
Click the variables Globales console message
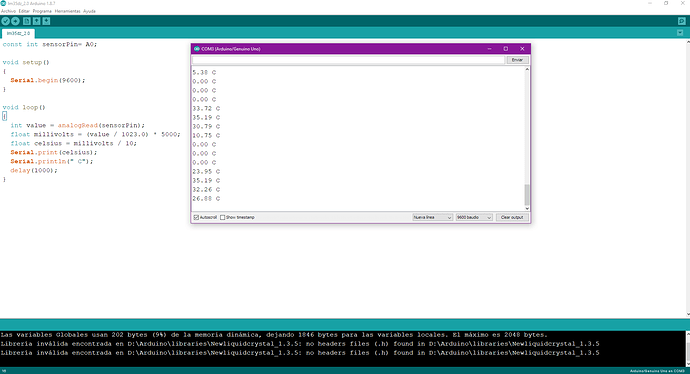(274, 335)
